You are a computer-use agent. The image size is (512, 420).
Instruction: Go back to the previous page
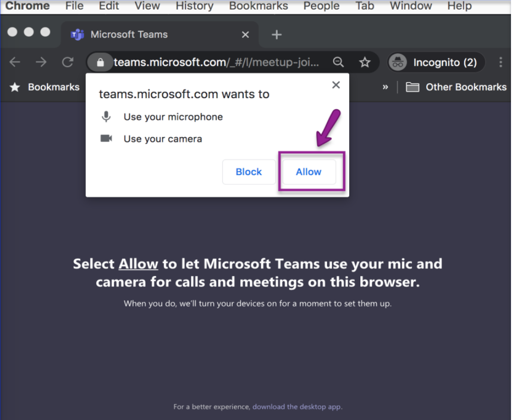click(x=15, y=61)
